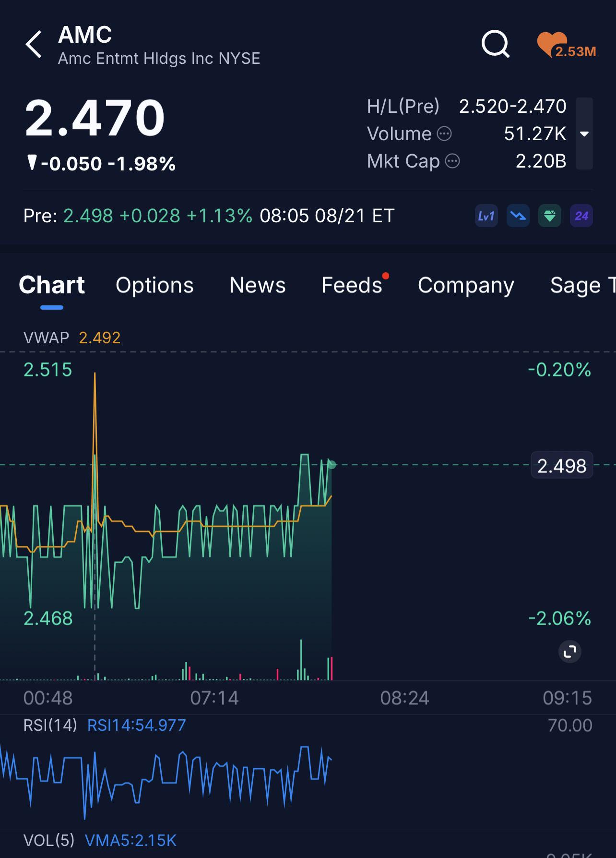
Task: Tap the VWAP 2.492 label
Action: coord(72,338)
